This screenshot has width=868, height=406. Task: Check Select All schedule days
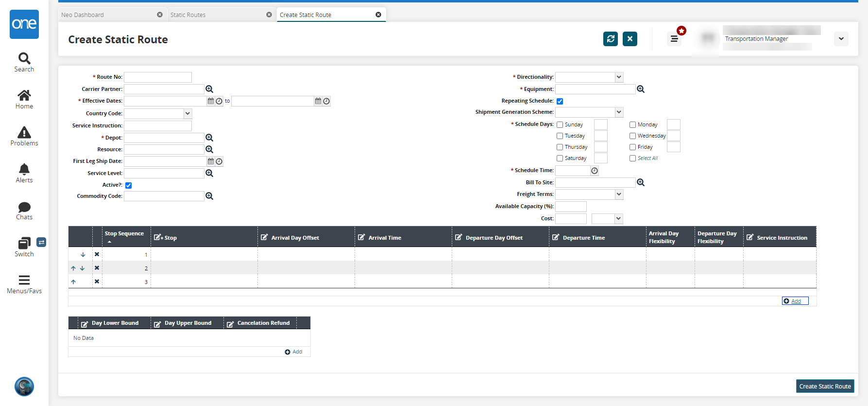[x=632, y=159]
